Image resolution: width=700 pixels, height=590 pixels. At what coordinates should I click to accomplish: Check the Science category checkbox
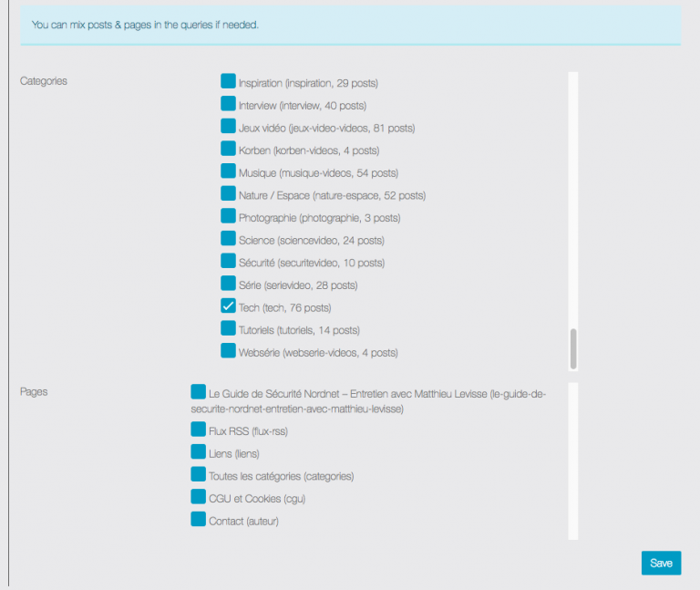[228, 238]
